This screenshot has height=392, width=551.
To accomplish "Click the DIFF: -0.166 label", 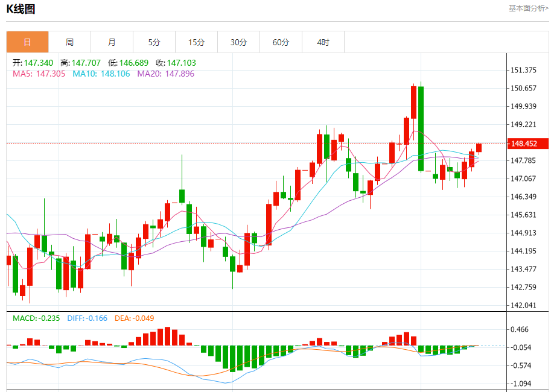I will [x=87, y=318].
